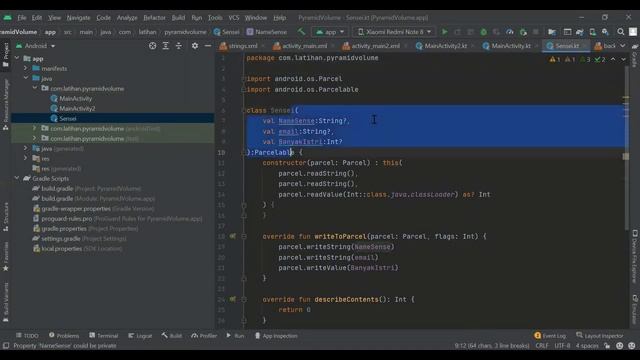Open the Run tool window

pyautogui.click(x=235, y=336)
